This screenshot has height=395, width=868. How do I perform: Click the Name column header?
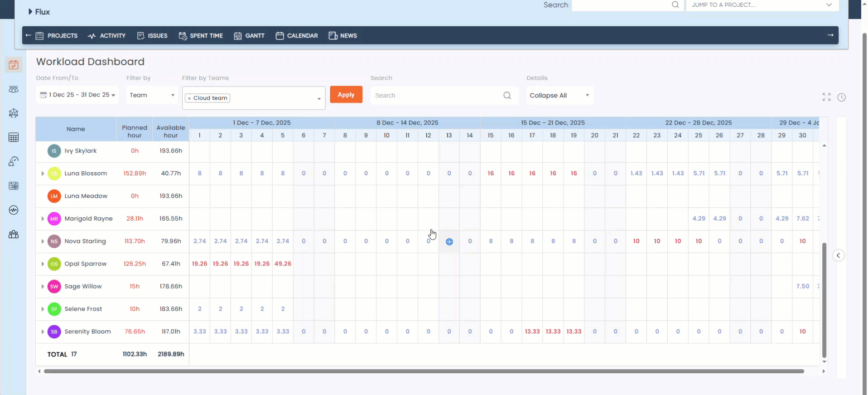76,129
